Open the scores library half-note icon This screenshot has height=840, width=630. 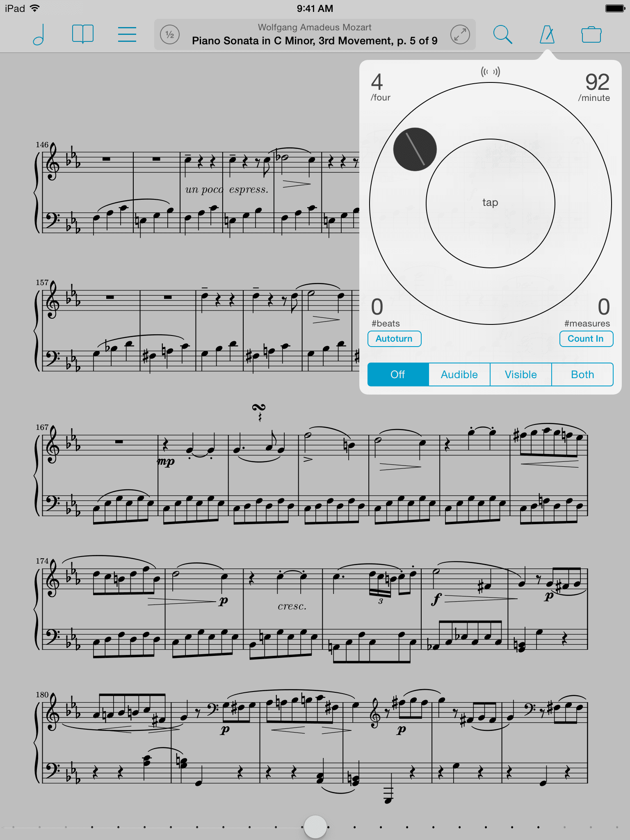pos(39,34)
